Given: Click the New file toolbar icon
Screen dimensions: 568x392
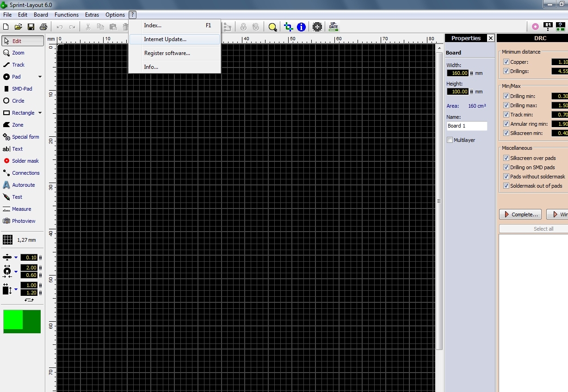Looking at the screenshot, I should 6,27.
